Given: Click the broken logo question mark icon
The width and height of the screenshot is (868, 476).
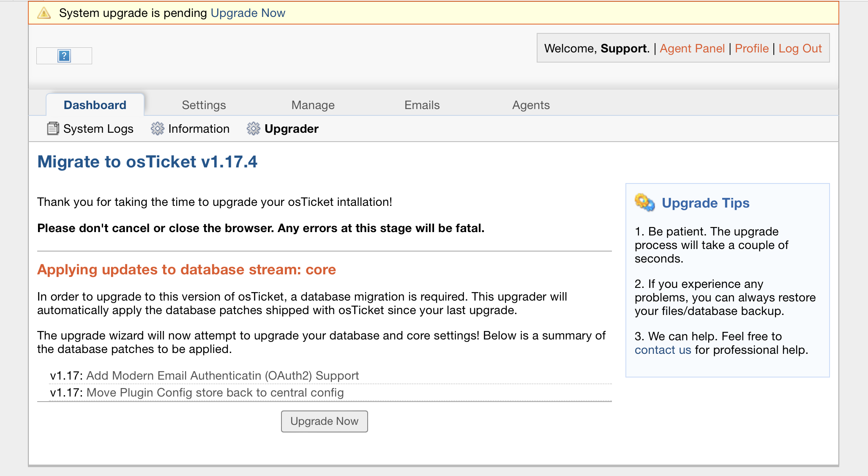Looking at the screenshot, I should click(64, 56).
